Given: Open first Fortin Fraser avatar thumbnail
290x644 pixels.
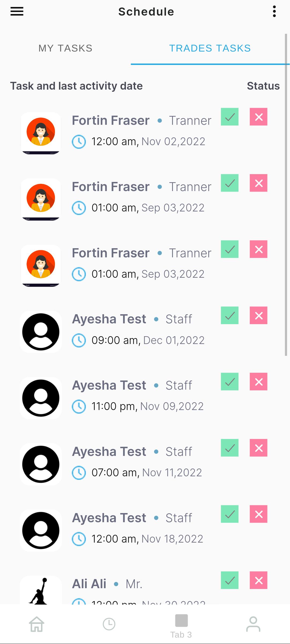Looking at the screenshot, I should 41,133.
